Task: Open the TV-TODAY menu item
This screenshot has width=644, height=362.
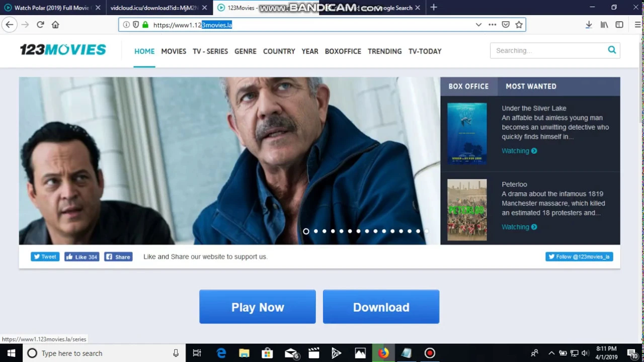Action: pos(425,51)
